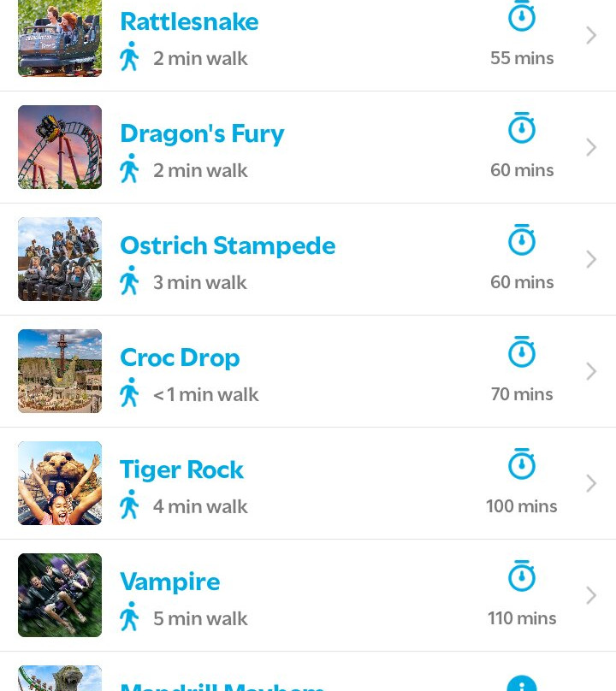Open the Dragon's Fury ride title
Image resolution: width=616 pixels, height=691 pixels.
tap(202, 133)
